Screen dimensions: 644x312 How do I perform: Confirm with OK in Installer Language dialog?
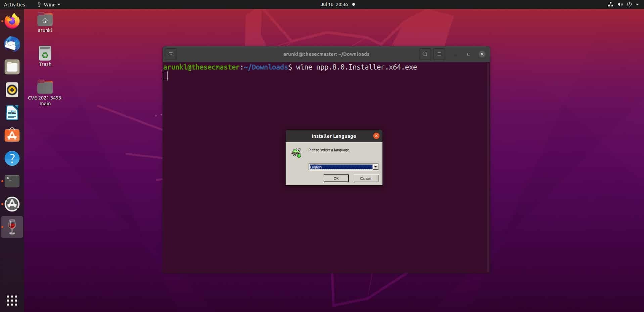click(336, 179)
